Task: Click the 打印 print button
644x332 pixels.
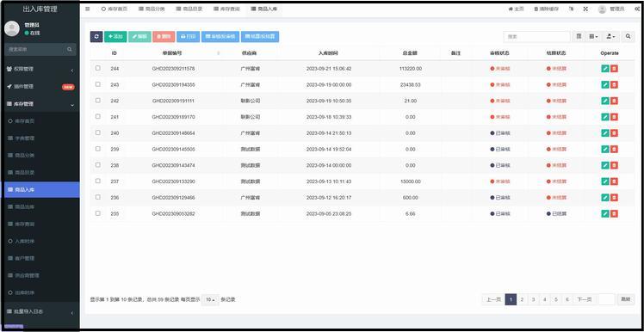Action: point(188,36)
